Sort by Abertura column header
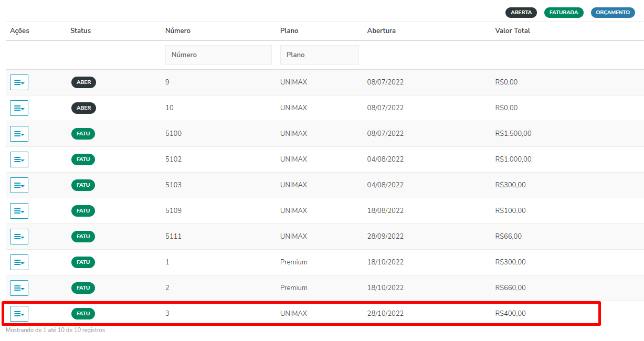The image size is (644, 341). click(x=382, y=31)
